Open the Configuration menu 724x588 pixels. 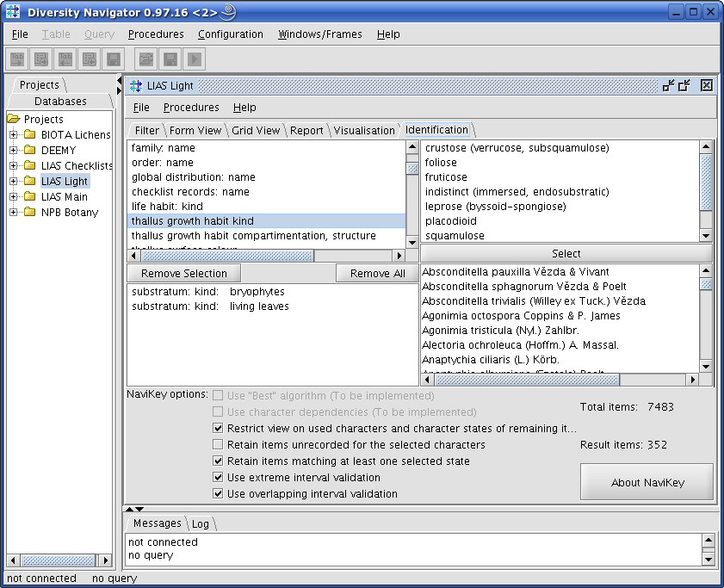coord(231,34)
